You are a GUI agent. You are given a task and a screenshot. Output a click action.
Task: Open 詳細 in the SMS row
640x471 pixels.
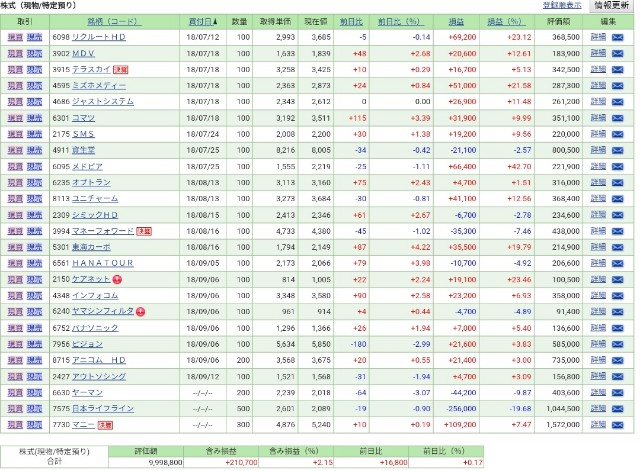coord(598,134)
